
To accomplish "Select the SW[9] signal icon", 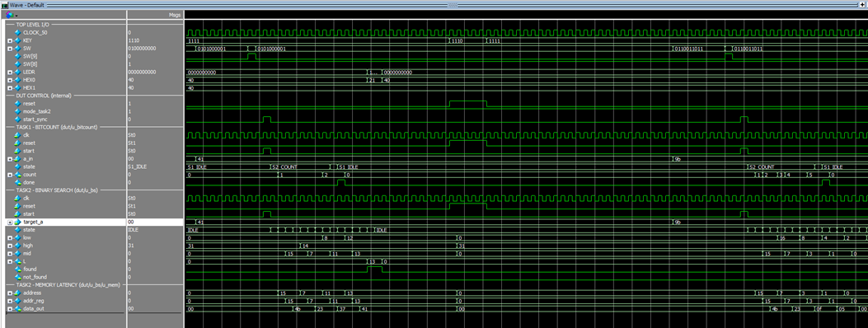I will (x=17, y=56).
